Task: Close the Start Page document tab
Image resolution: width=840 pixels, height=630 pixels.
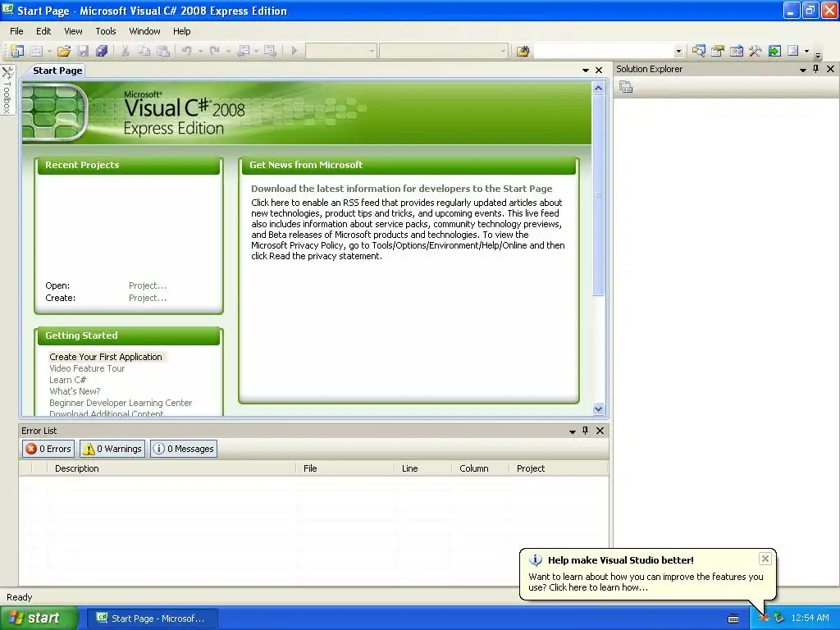Action: [599, 71]
